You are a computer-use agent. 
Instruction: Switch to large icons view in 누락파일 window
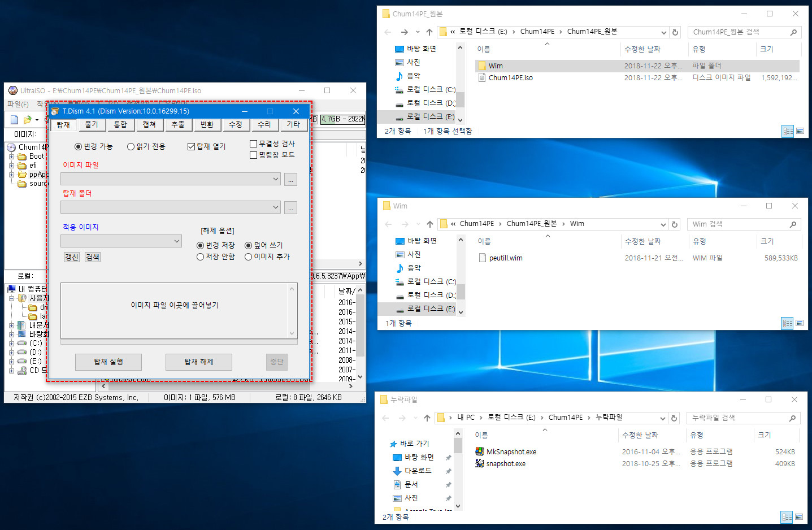click(x=799, y=516)
